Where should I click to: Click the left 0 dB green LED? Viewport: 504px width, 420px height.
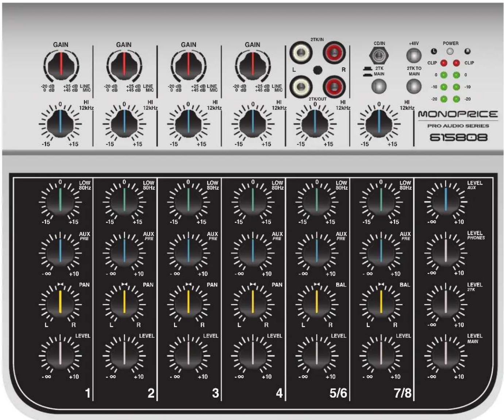(x=444, y=75)
